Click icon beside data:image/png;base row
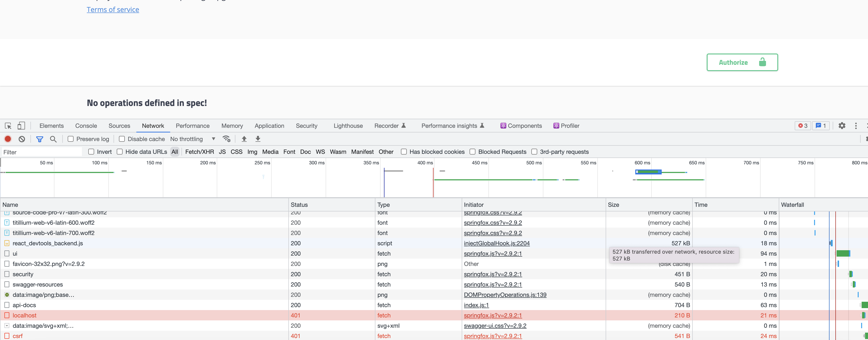Screen dimensions: 868x340 tap(7, 295)
